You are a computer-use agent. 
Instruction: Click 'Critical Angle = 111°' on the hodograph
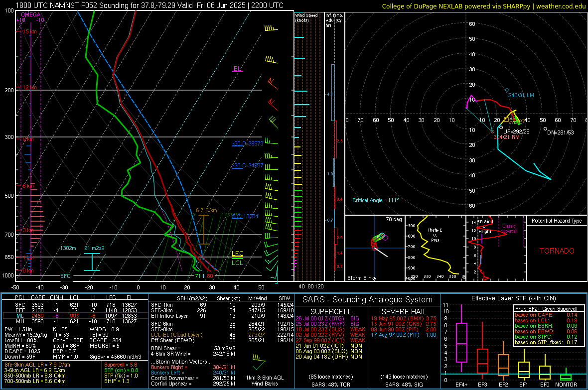(376, 200)
